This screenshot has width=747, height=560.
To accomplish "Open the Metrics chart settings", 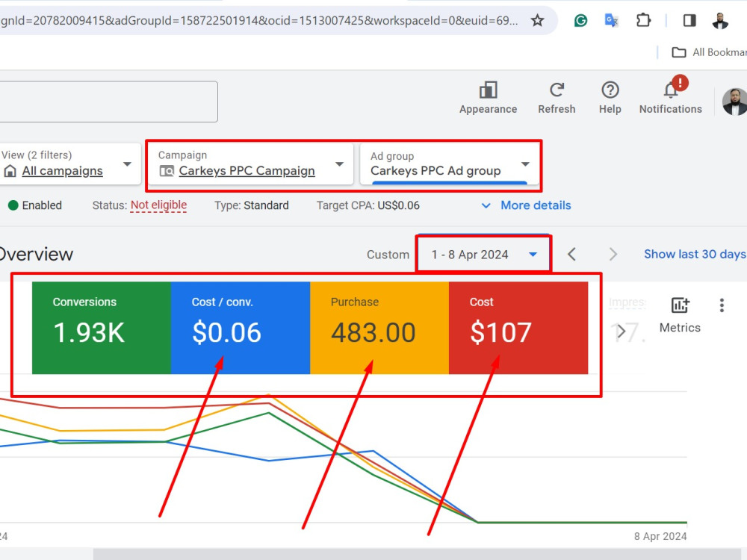I will 680,315.
